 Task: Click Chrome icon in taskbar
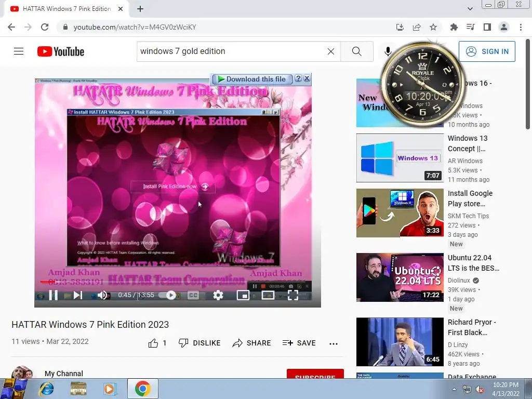point(143,389)
